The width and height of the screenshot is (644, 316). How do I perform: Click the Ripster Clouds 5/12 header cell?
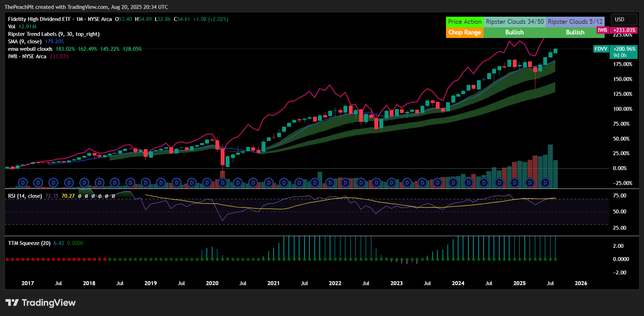(575, 22)
